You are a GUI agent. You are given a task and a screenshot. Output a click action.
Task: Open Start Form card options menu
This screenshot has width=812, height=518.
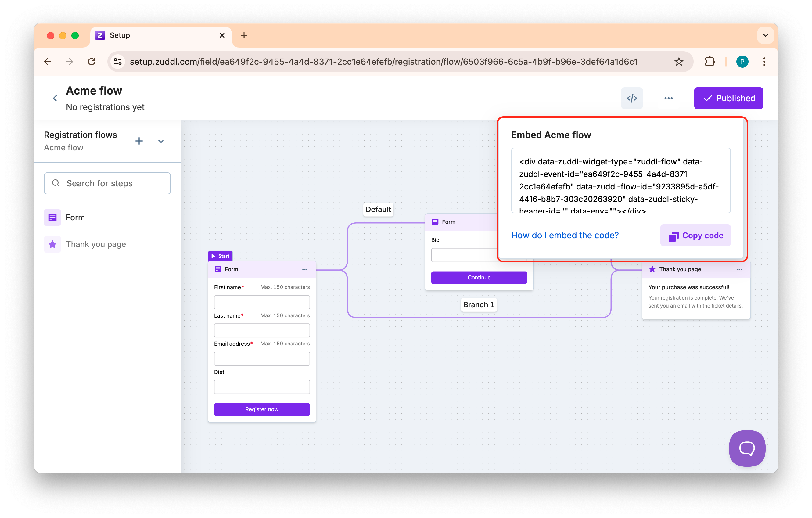click(x=304, y=269)
